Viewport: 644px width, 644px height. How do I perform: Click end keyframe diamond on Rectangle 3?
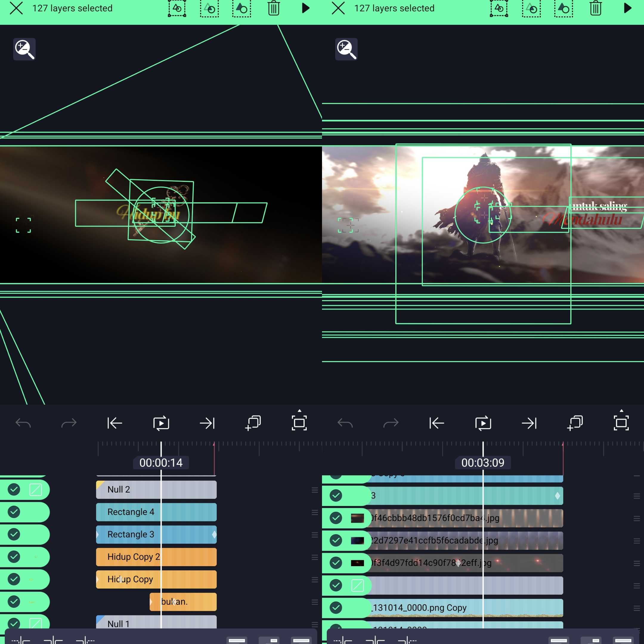[214, 534]
